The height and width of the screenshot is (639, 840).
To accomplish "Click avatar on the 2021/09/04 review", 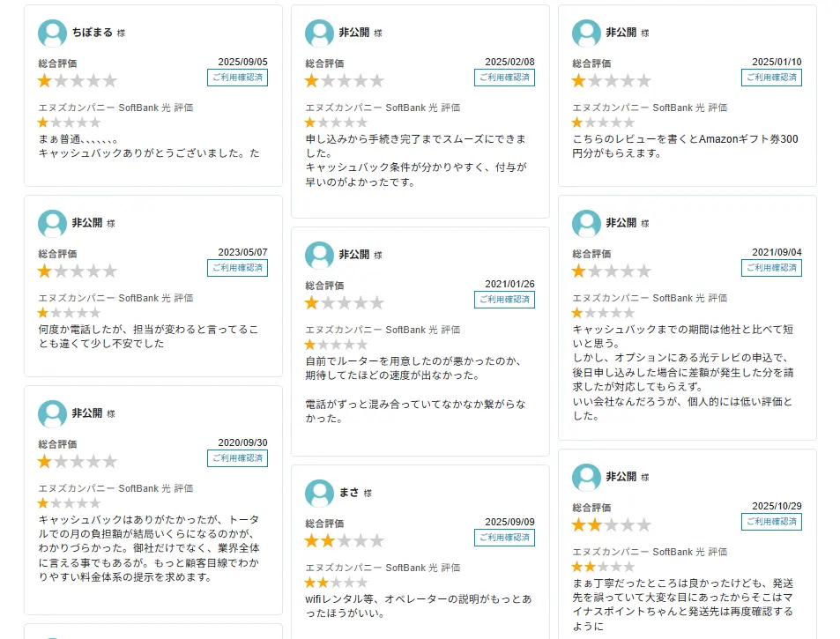I will [x=586, y=224].
